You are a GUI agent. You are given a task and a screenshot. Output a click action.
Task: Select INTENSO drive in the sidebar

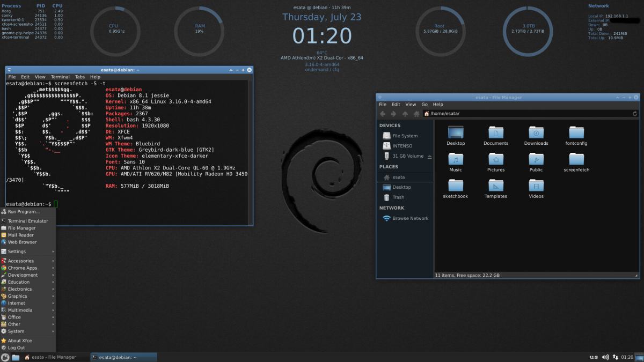tap(405, 146)
